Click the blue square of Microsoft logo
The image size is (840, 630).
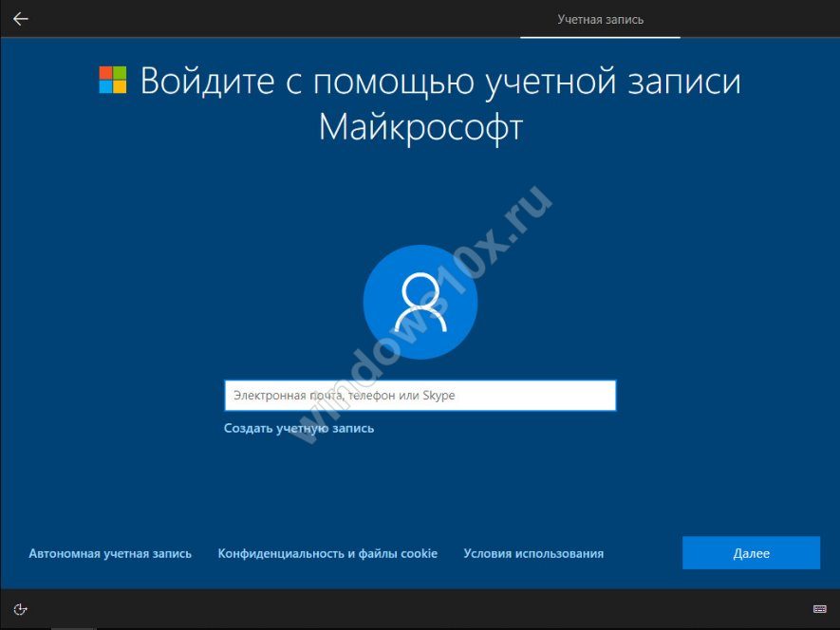pyautogui.click(x=106, y=87)
